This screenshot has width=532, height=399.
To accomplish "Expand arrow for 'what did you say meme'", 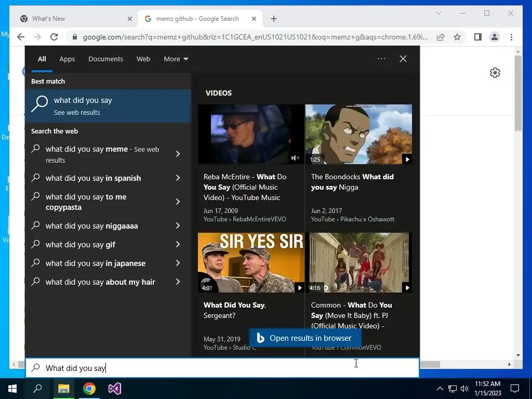I will [178, 154].
